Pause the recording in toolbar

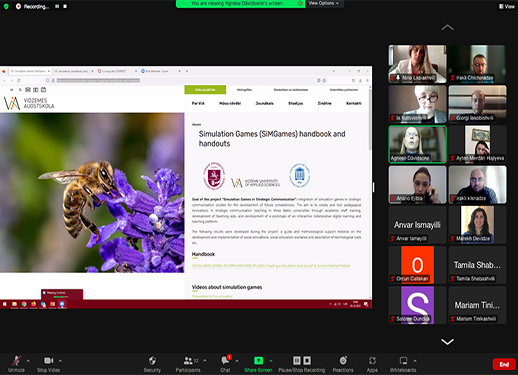click(x=297, y=360)
